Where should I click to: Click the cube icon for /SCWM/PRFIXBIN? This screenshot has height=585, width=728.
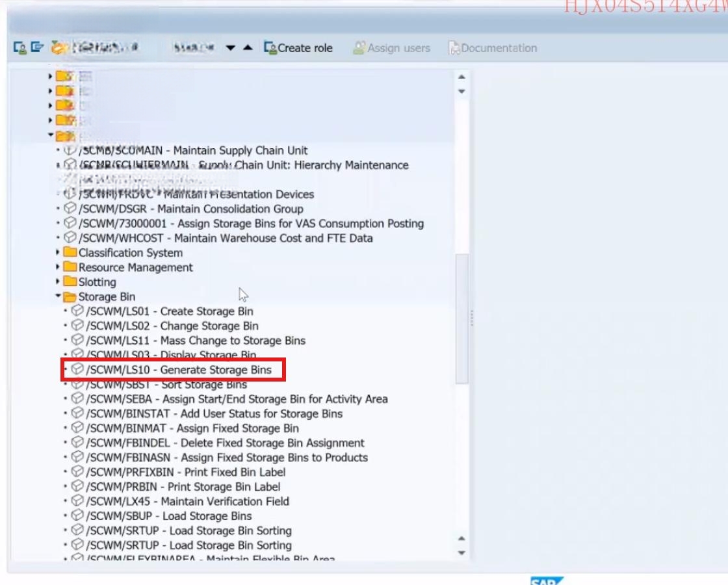77,471
